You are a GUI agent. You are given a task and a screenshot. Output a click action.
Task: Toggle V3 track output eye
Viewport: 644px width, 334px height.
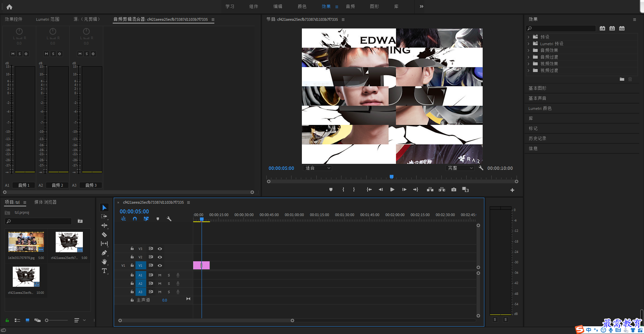point(160,249)
